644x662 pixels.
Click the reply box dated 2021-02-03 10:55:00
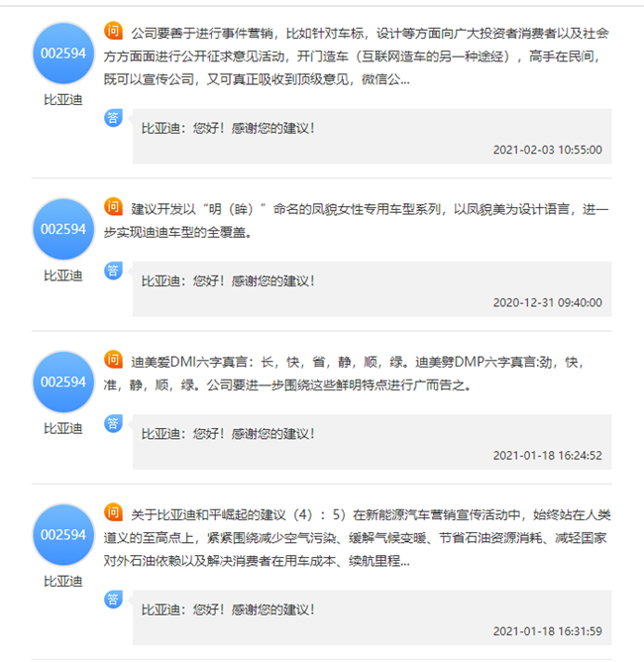point(372,137)
